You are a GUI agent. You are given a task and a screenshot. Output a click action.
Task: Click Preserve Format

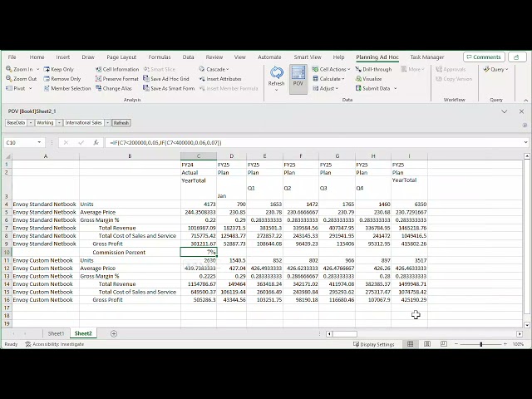point(116,79)
